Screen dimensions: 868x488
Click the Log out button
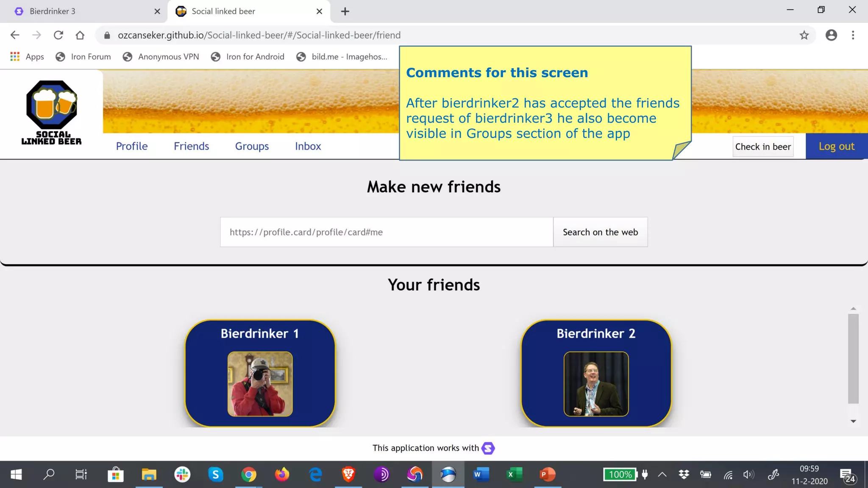[837, 146]
